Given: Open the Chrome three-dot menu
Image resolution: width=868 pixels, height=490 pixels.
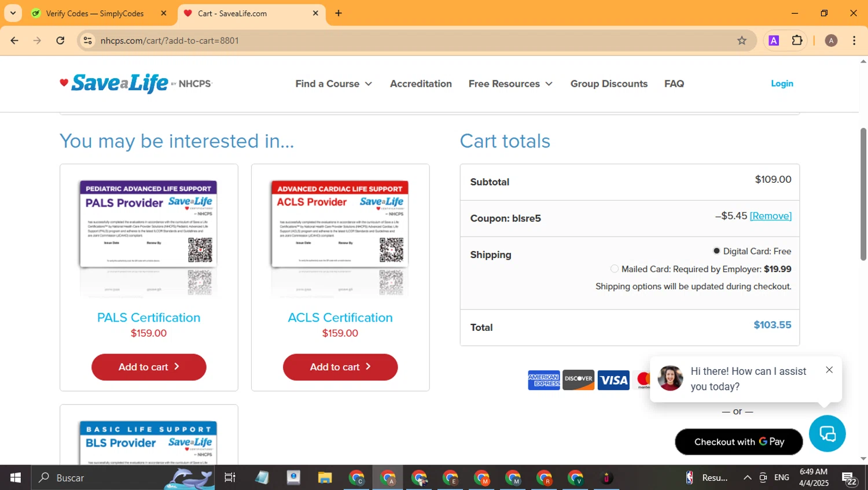Looking at the screenshot, I should point(854,40).
